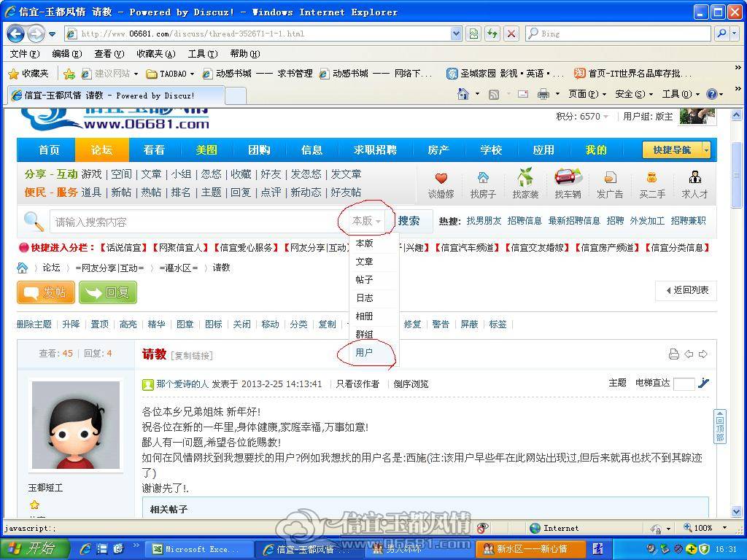The height and width of the screenshot is (560, 747).
Task: Open the 文件(F) menu
Action: tap(25, 54)
